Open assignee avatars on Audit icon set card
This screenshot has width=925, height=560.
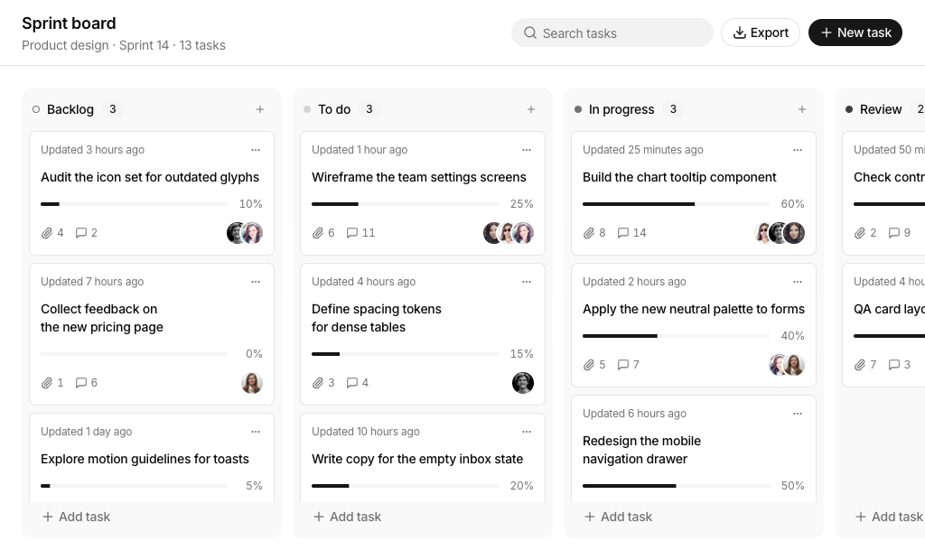click(245, 233)
